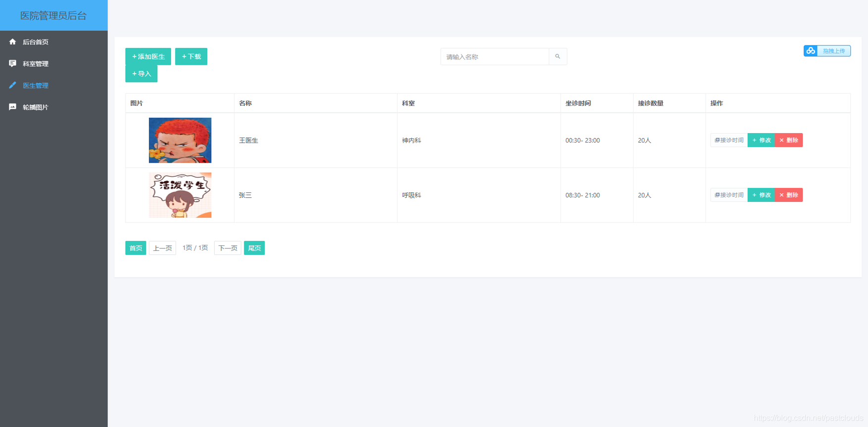Click the 科室管理 sidebar icon
Viewport: 868px width, 427px height.
(x=12, y=63)
